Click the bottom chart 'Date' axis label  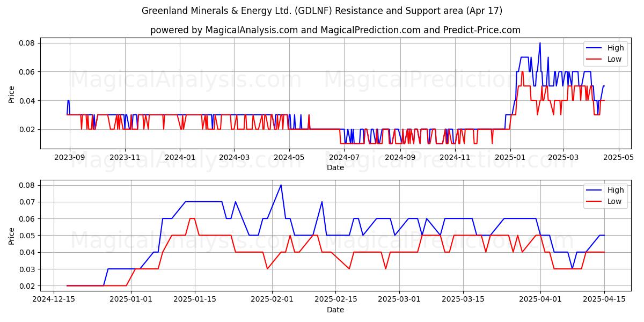pos(335,310)
